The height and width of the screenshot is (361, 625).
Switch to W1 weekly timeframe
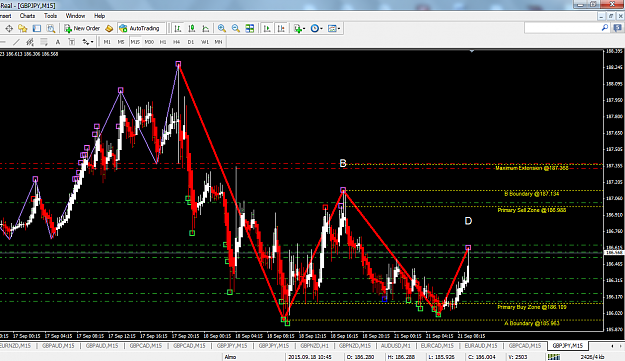[x=204, y=42]
